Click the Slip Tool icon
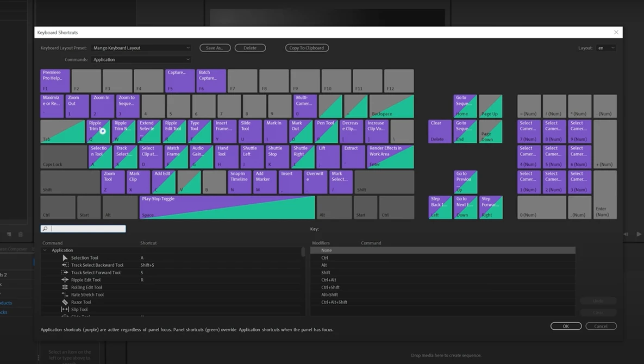Image resolution: width=644 pixels, height=364 pixels. pyautogui.click(x=65, y=310)
